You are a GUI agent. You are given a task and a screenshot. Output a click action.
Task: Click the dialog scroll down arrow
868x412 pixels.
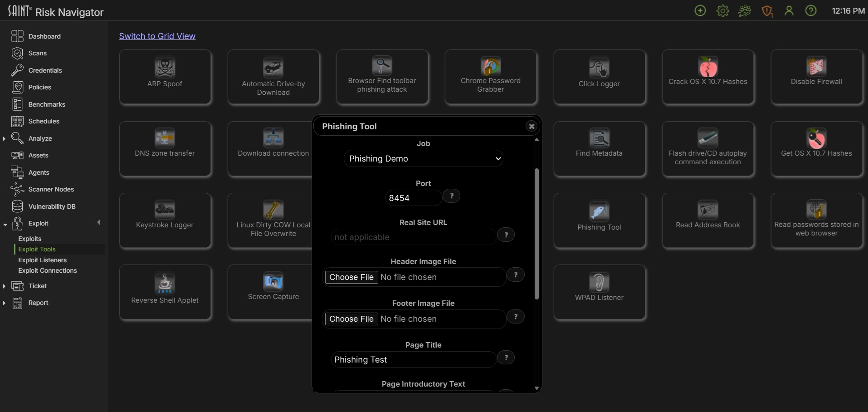(x=536, y=388)
